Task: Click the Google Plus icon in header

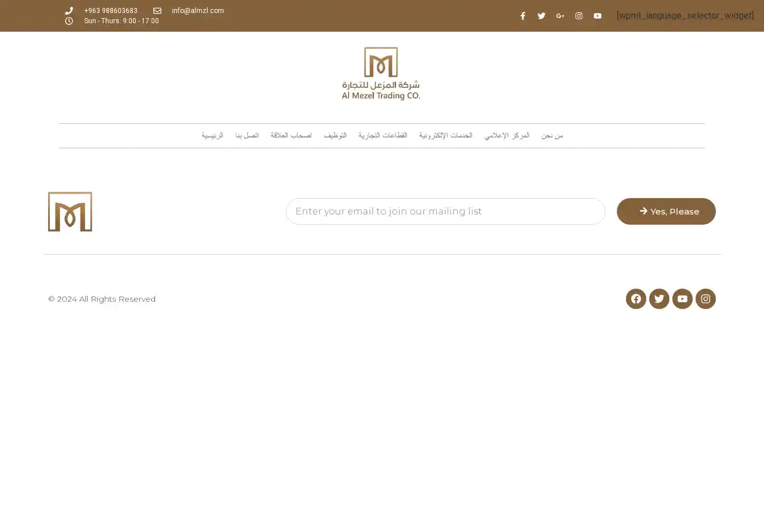Action: (x=560, y=16)
